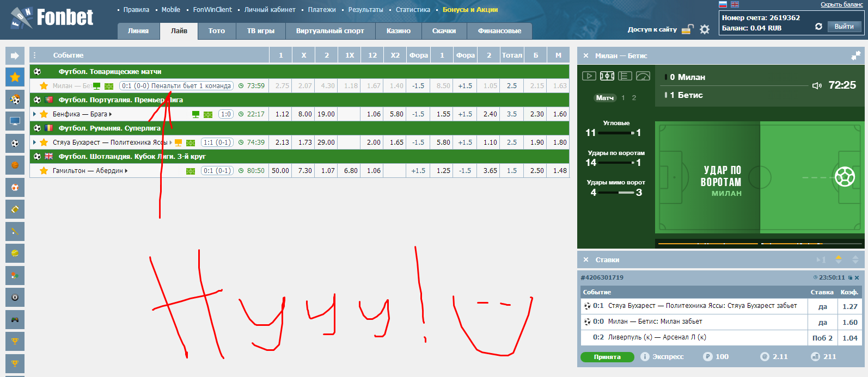Click the match timeline bar under the field

[x=759, y=244]
